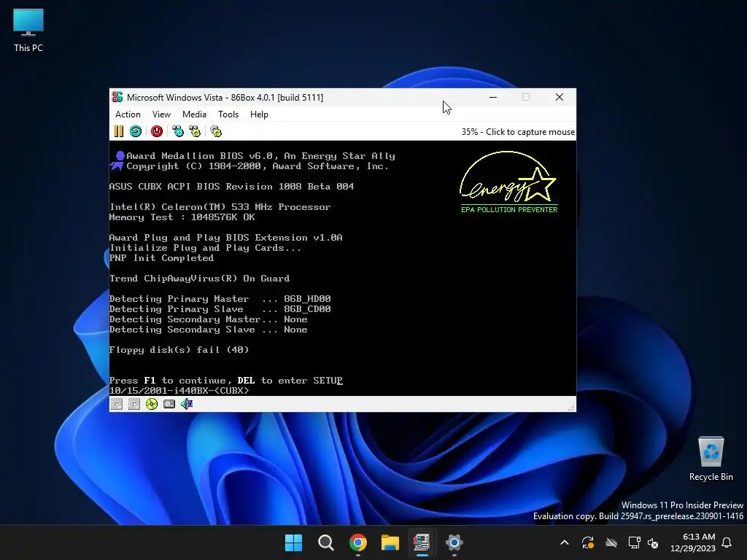The width and height of the screenshot is (747, 560).
Task: Click the network display tray icon
Action: [x=634, y=542]
